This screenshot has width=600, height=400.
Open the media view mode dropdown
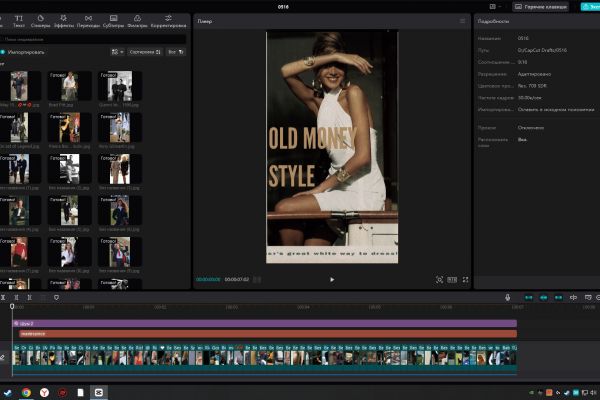[117, 51]
